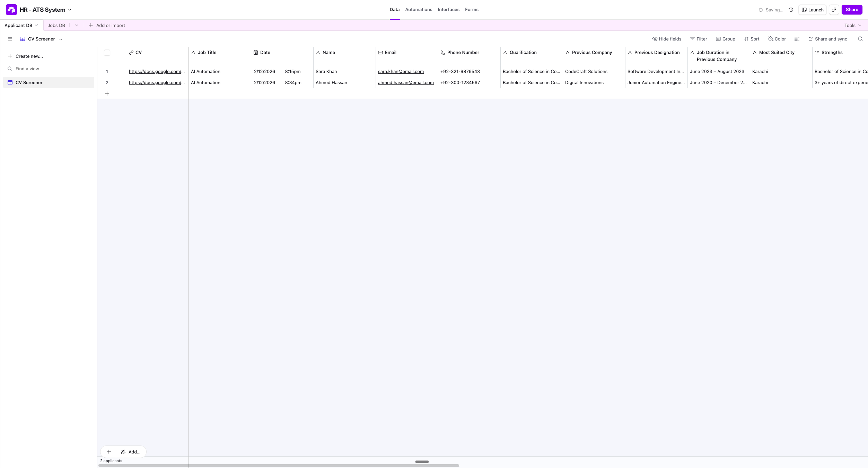Expand the CV Screener view dropdown

point(61,39)
